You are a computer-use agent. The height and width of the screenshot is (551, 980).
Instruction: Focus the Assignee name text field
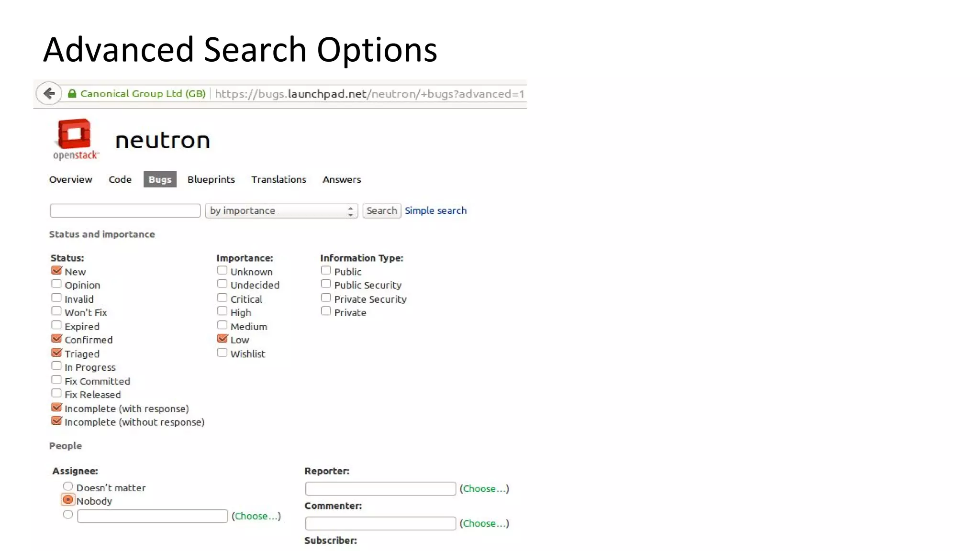click(152, 516)
